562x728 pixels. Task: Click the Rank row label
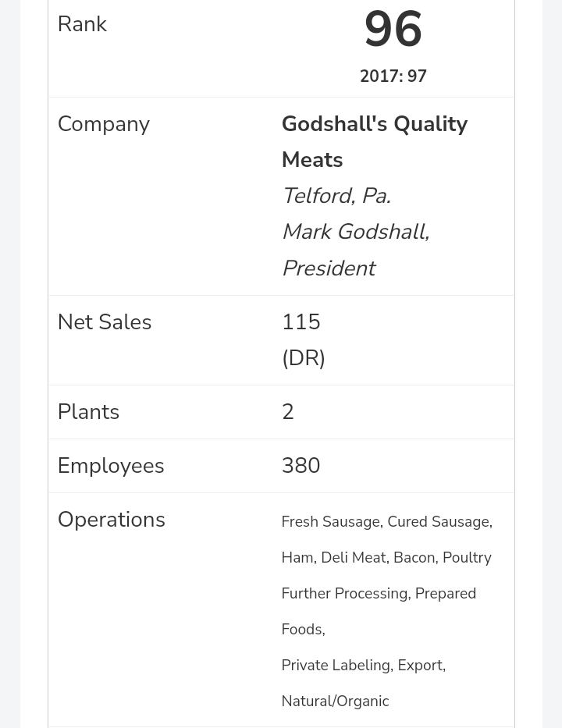82,24
